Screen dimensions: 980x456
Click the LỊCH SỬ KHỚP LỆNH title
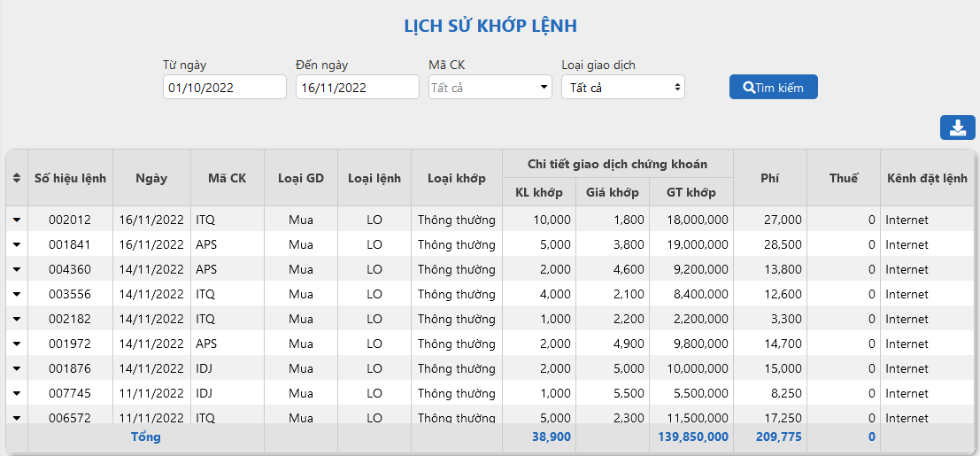[490, 27]
